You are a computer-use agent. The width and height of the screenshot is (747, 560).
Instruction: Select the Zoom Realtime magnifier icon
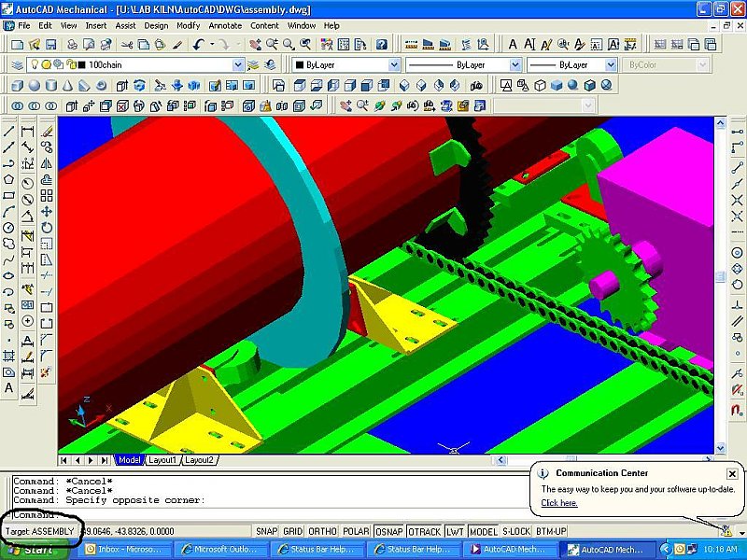click(272, 44)
